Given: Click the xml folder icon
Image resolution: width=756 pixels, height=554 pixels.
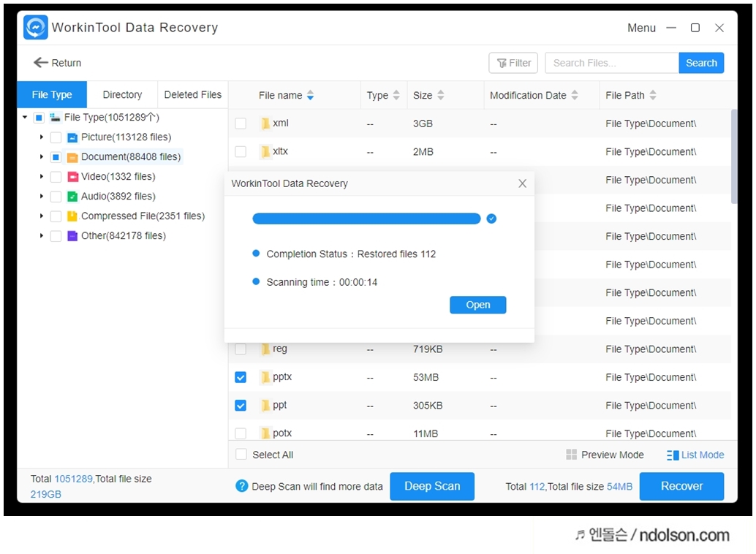Looking at the screenshot, I should tap(265, 124).
